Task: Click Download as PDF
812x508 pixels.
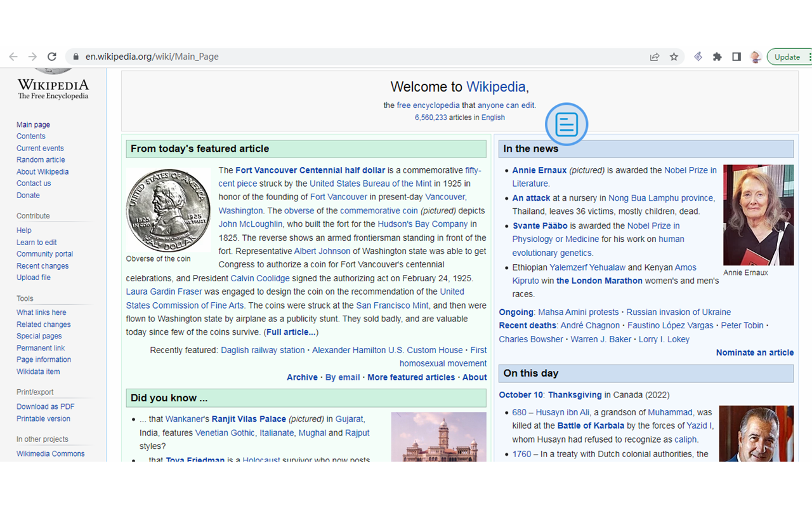Action: point(46,406)
